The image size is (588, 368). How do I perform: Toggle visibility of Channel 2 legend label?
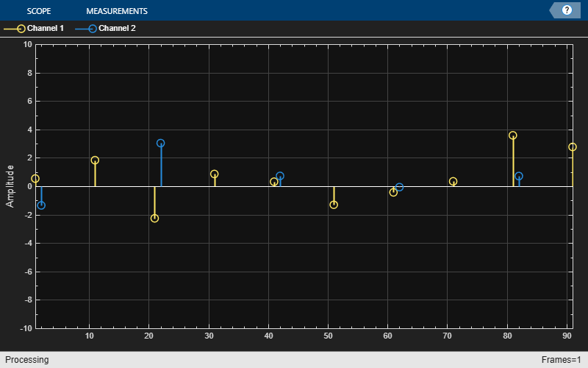tap(117, 29)
